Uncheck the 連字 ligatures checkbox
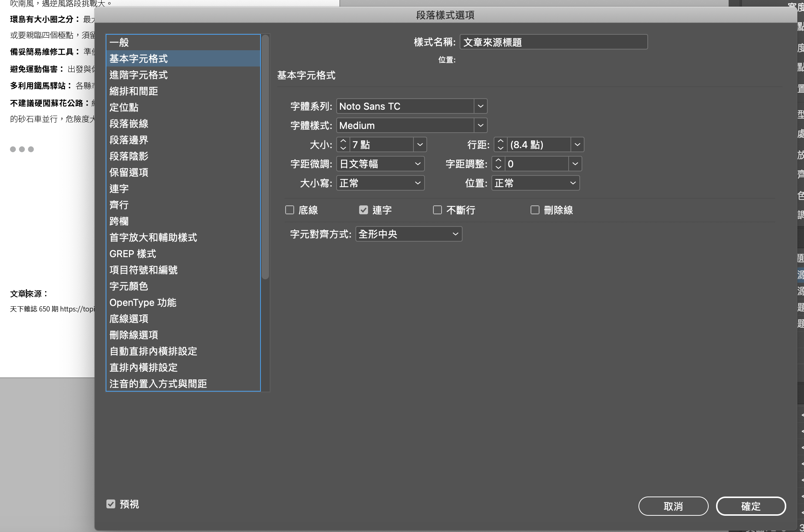Screen dimensions: 804x532 point(364,210)
